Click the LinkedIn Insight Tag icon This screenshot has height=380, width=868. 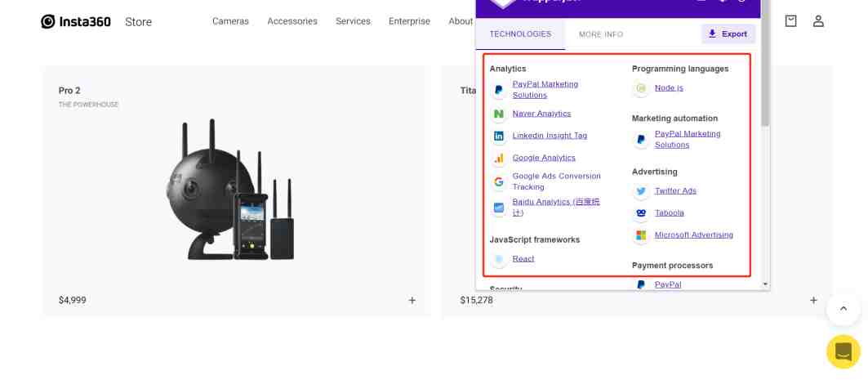(499, 136)
